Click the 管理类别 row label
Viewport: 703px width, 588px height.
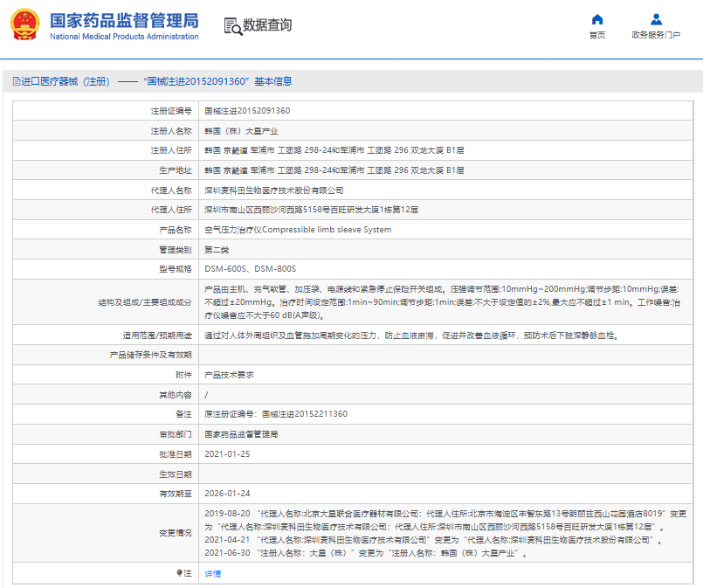click(176, 250)
